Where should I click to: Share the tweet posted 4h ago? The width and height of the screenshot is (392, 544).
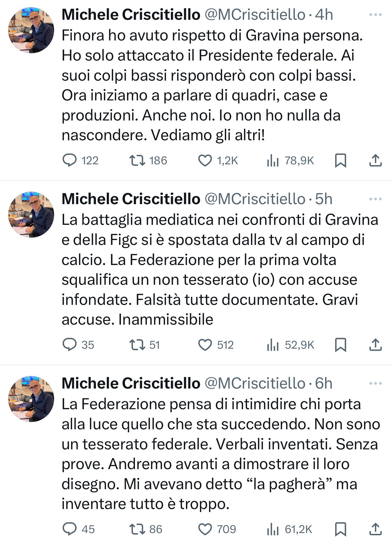point(375,160)
